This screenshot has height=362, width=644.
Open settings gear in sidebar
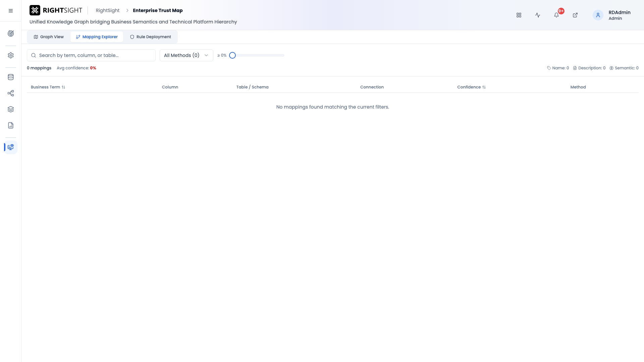[11, 55]
